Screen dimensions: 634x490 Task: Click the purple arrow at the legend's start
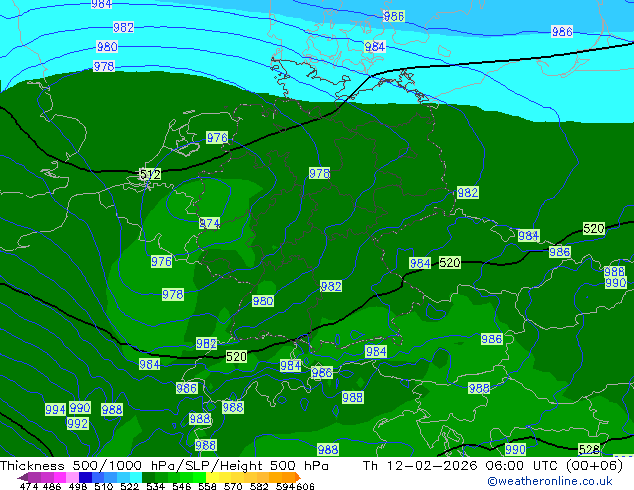(23, 478)
